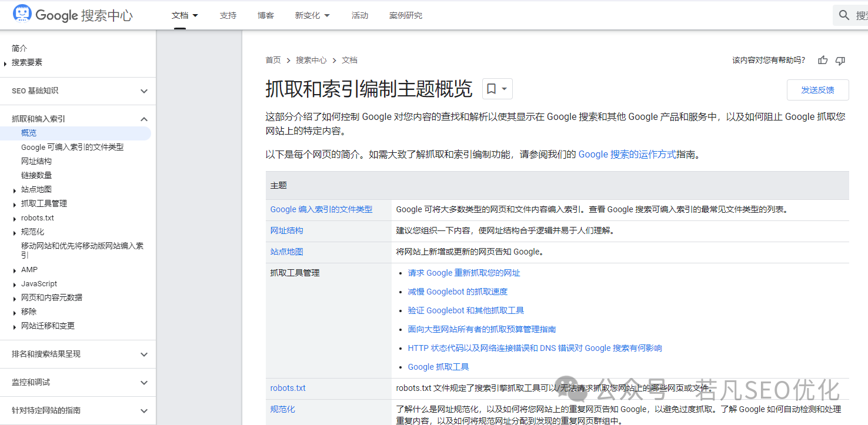Image resolution: width=868 pixels, height=425 pixels.
Task: Open 移动网站和优先将移动版网站编入索引 sidebar item
Action: pyautogui.click(x=82, y=250)
